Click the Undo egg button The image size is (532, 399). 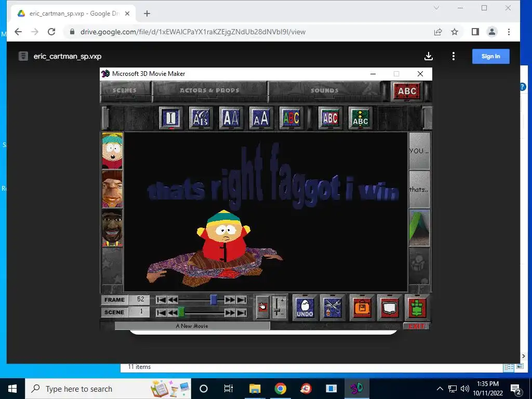point(304,308)
